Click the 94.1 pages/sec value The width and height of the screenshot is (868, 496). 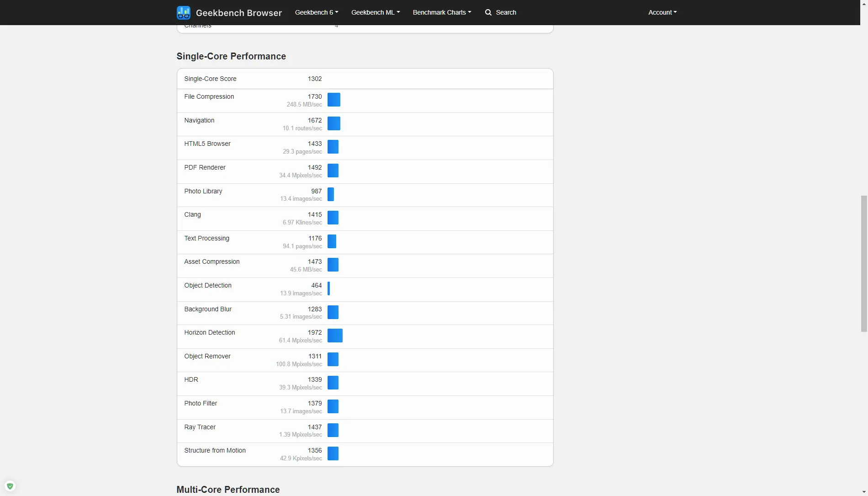coord(302,246)
